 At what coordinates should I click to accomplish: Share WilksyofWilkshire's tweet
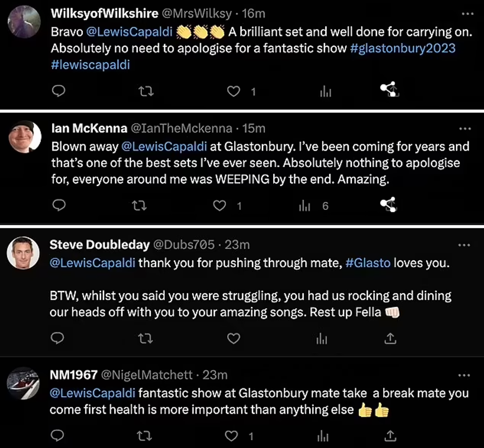[x=389, y=90]
